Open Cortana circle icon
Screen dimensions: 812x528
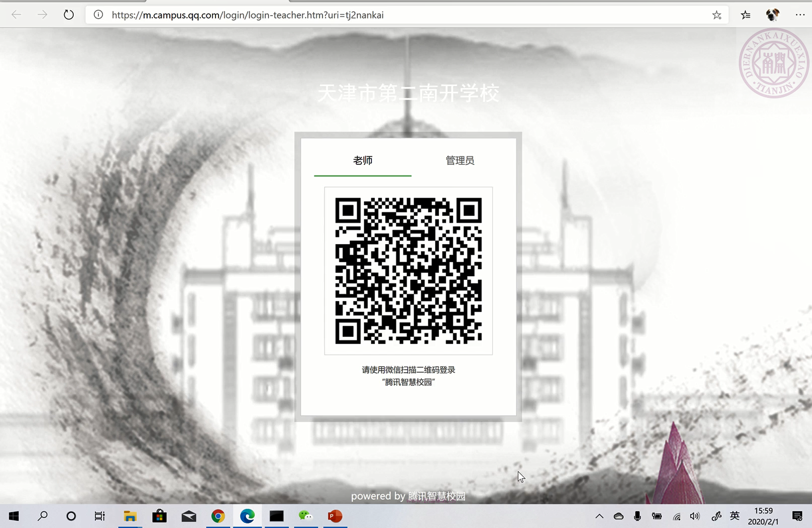point(71,516)
